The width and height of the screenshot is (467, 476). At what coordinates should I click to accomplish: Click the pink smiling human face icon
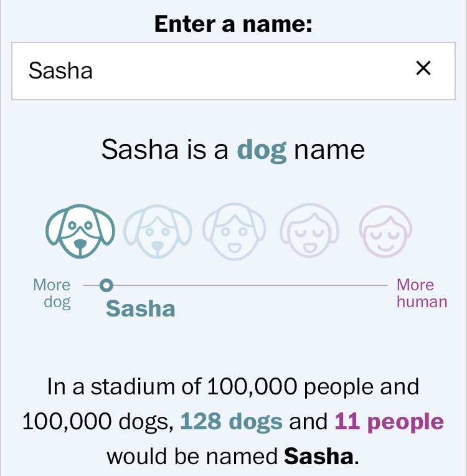[x=385, y=231]
